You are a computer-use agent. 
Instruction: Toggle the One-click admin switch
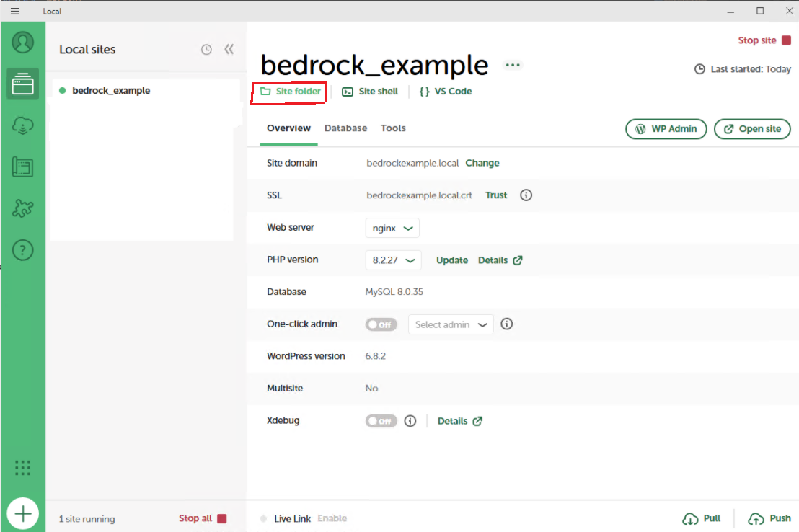381,324
